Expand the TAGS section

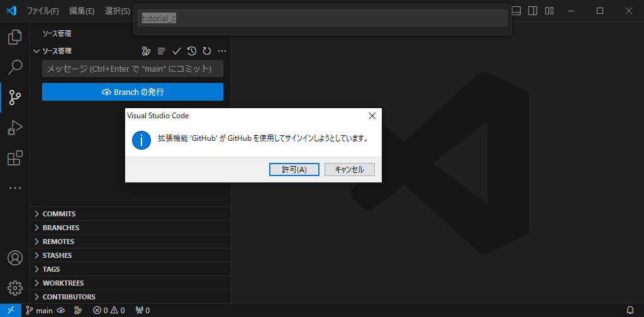tap(130, 269)
